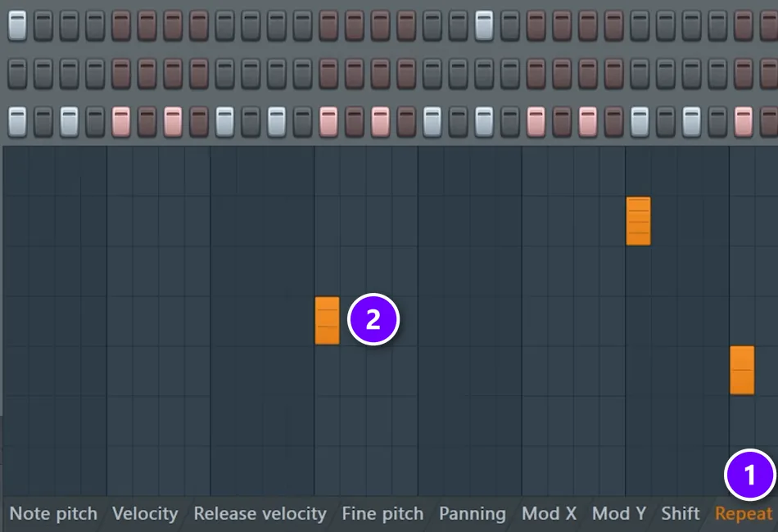Turn off pink step 23 in bottom row
Image resolution: width=778 pixels, height=532 pixels.
click(587, 121)
